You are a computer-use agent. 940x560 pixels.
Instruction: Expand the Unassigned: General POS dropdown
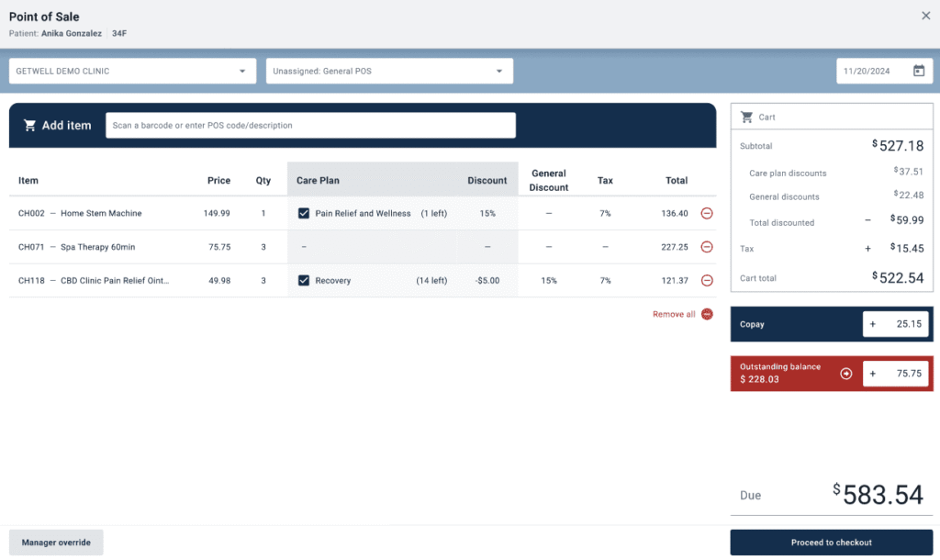coord(389,71)
